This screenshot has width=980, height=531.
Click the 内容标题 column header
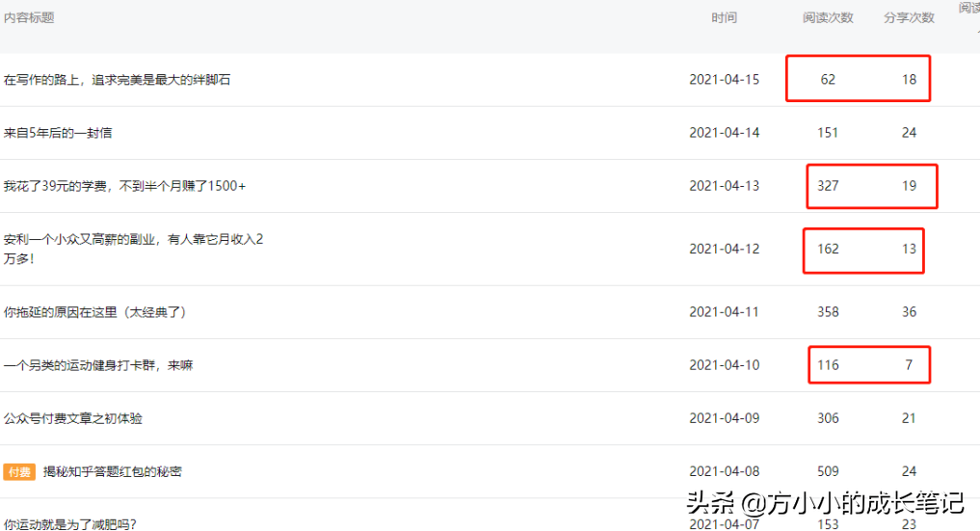(29, 18)
